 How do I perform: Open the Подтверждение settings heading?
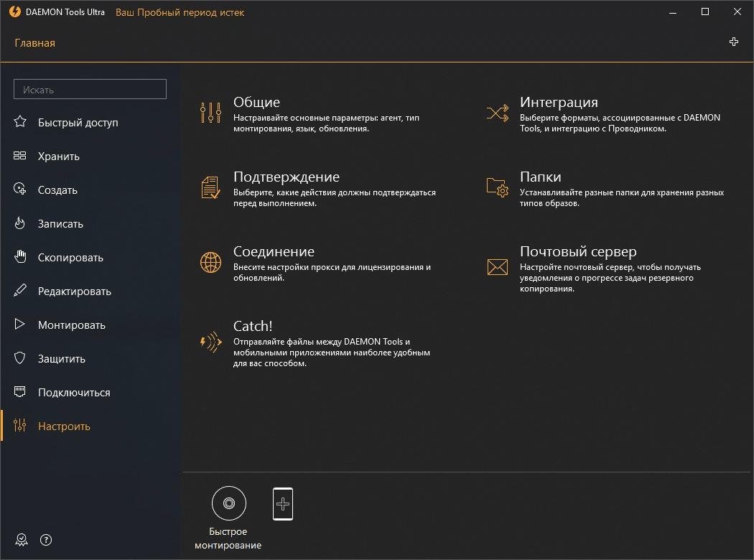click(x=287, y=177)
